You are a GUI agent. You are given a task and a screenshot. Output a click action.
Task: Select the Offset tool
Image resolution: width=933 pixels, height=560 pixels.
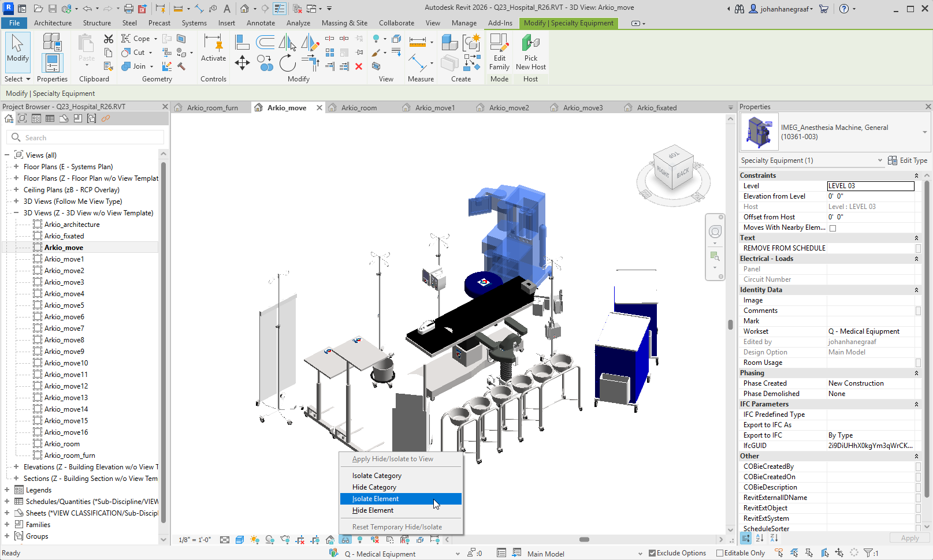[266, 42]
